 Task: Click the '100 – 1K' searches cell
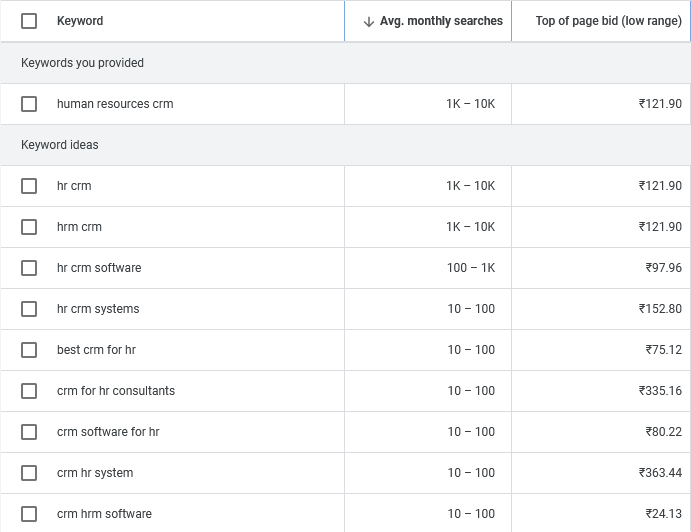coord(471,268)
